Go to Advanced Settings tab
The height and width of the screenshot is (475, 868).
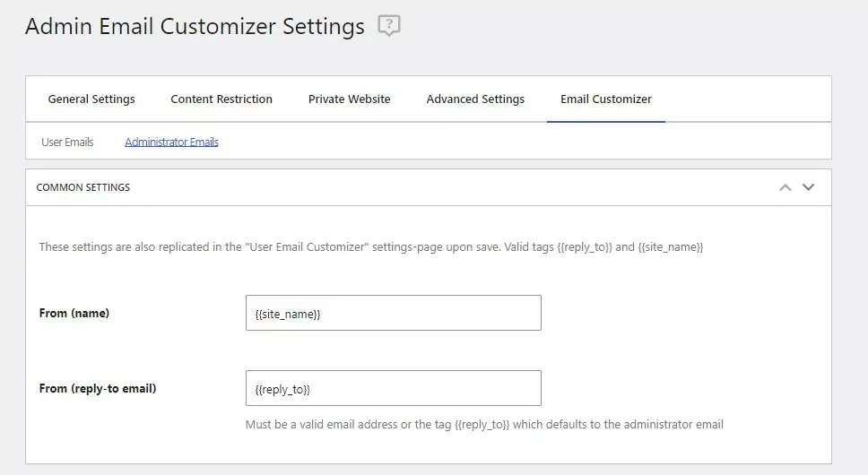475,99
